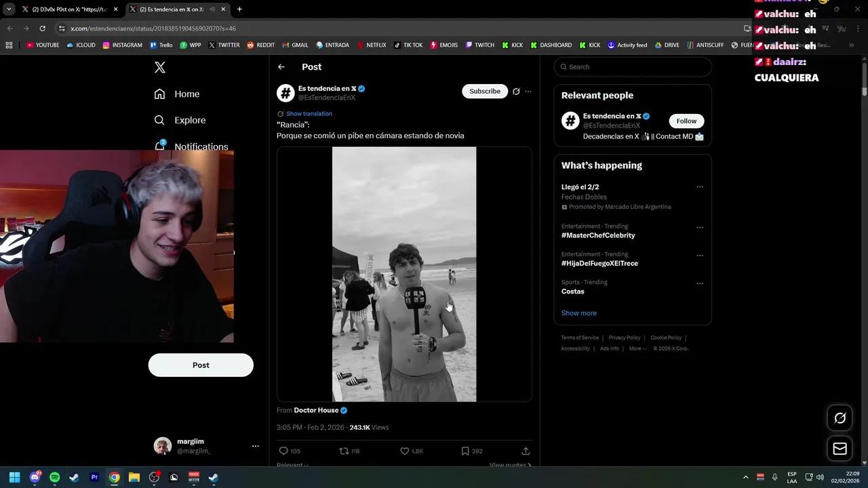868x488 pixels.
Task: Open the #HijaDelFuegoXElTrece trend
Action: (599, 263)
